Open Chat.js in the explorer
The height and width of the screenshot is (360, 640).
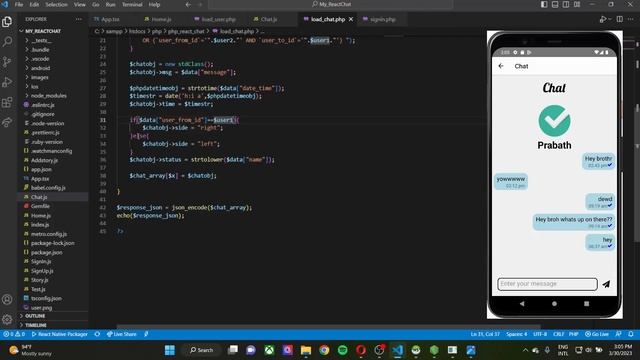point(39,197)
